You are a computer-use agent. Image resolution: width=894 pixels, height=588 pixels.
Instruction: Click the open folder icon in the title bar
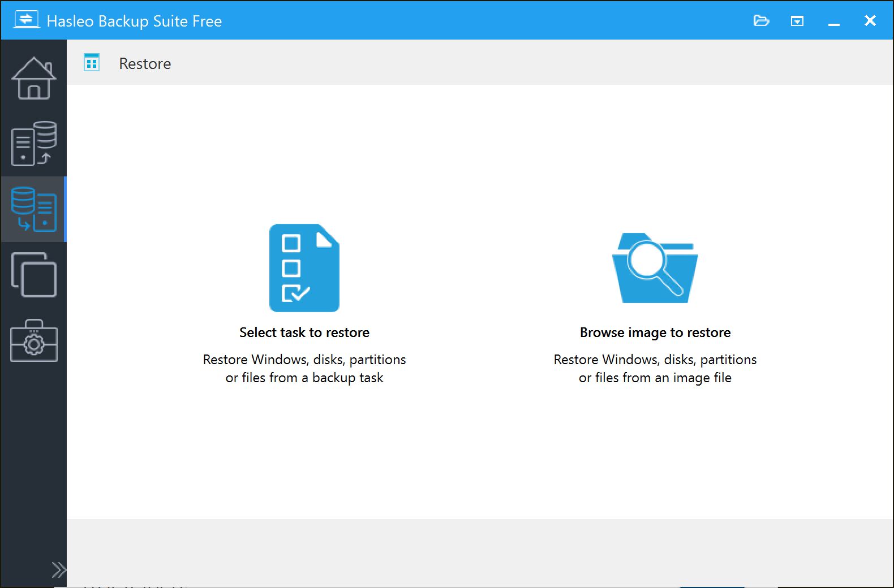pos(762,21)
